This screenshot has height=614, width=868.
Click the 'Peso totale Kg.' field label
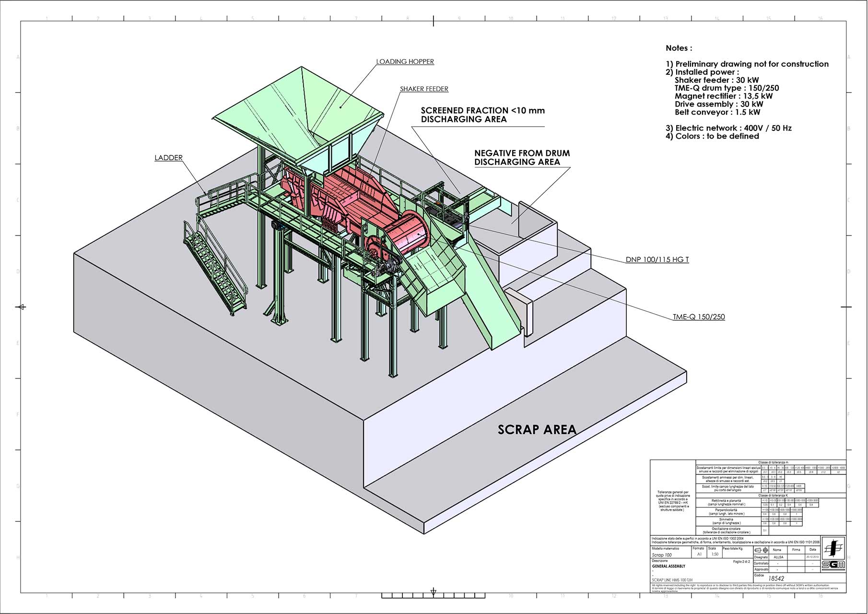pyautogui.click(x=733, y=548)
